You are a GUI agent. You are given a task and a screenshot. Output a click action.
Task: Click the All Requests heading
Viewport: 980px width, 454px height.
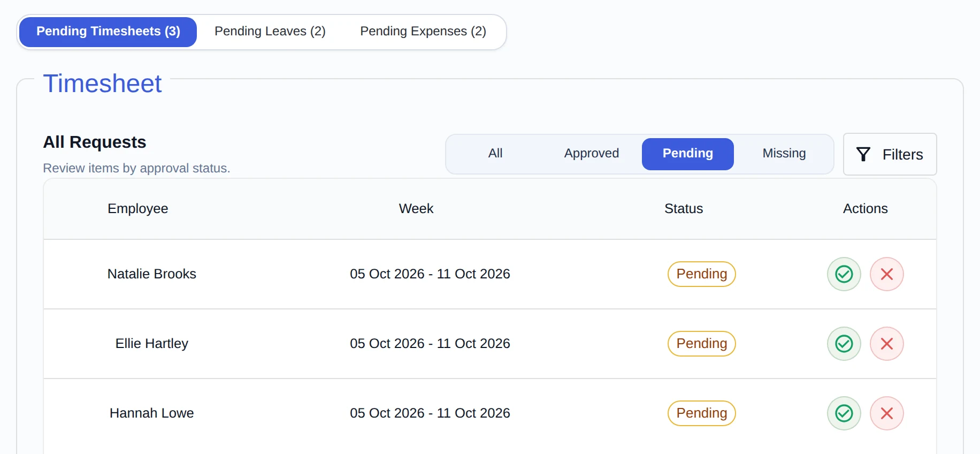(95, 142)
